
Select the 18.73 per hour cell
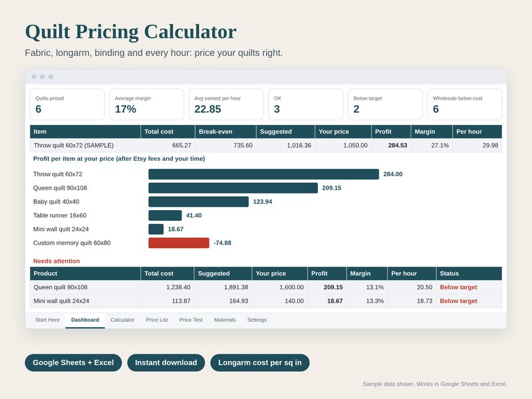point(412,301)
